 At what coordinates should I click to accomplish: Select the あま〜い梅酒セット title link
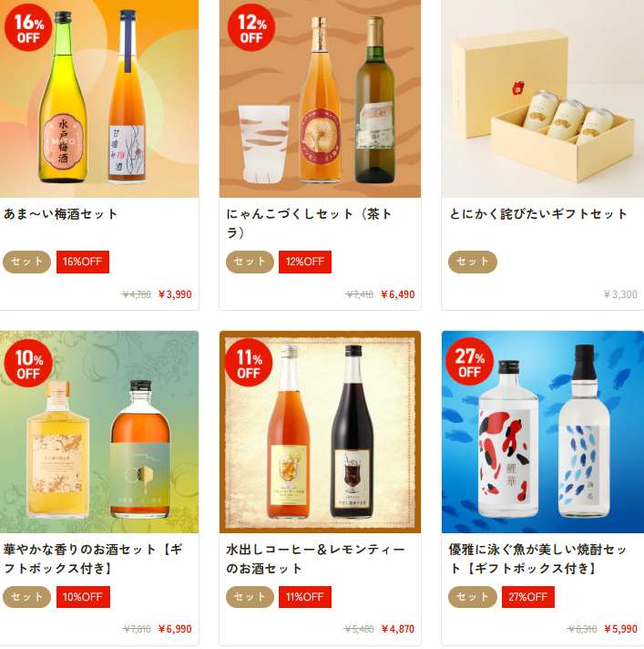click(61, 214)
